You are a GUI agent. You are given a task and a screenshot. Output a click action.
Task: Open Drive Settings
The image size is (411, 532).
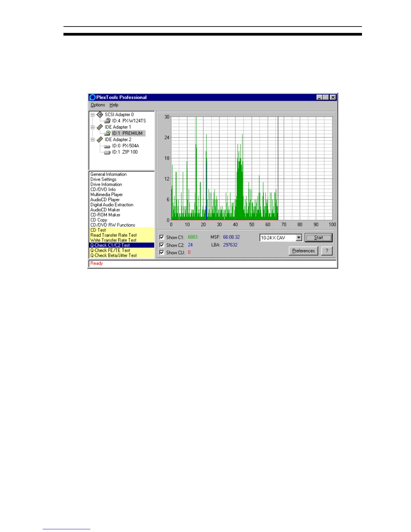[103, 179]
